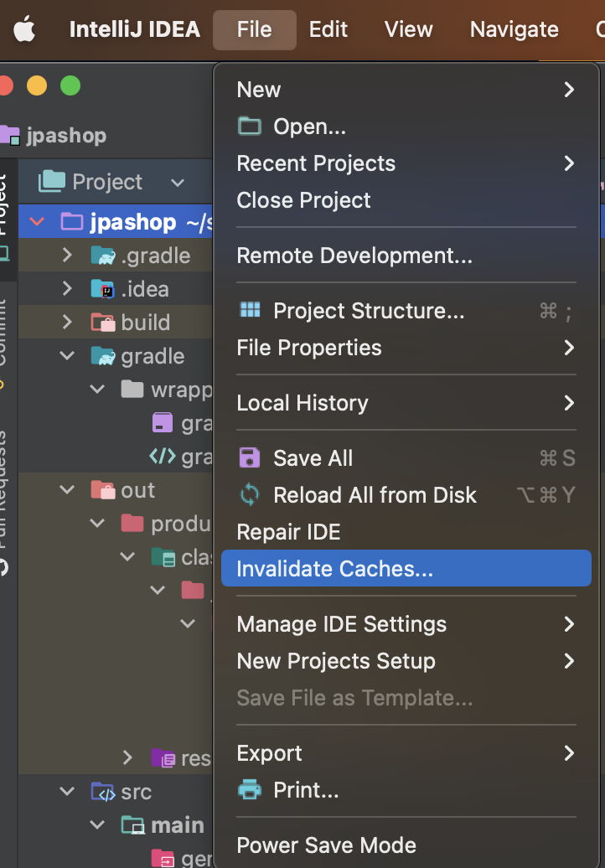Screen dimensions: 605x868
Task: Expand the .gradle folder
Action: click(x=67, y=256)
